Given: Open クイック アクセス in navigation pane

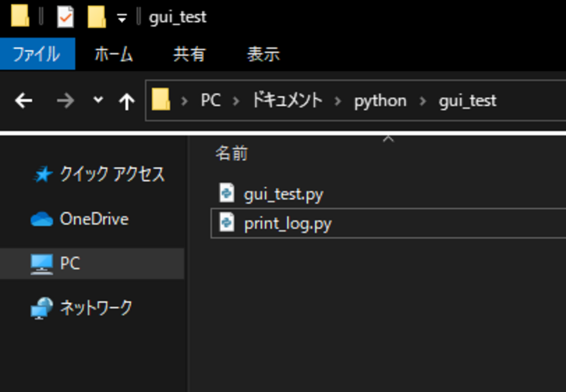Looking at the screenshot, I should click(x=112, y=174).
